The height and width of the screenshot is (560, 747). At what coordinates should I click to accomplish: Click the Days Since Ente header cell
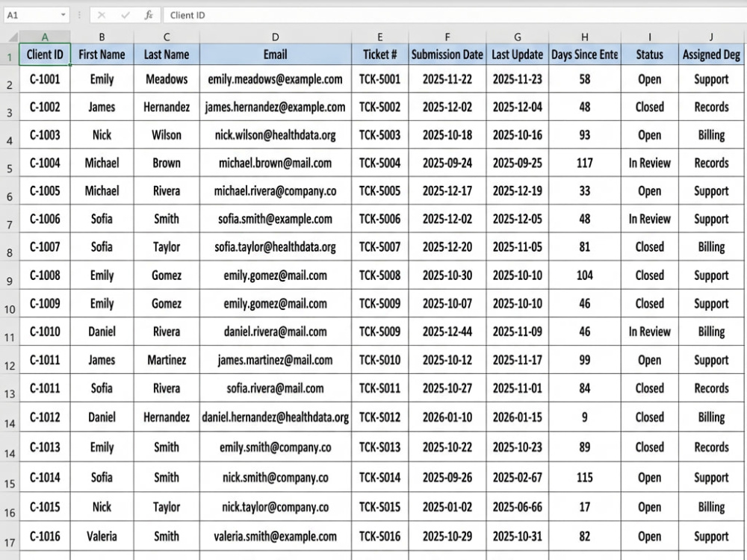tap(585, 55)
